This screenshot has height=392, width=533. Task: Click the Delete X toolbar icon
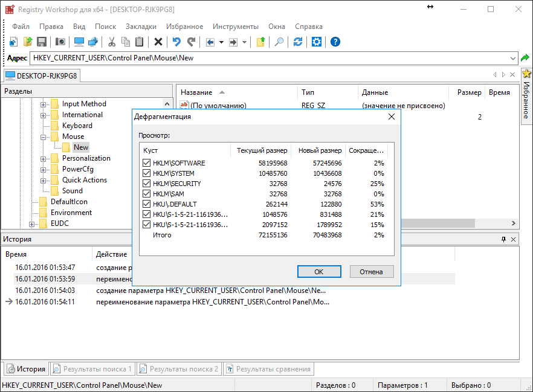pyautogui.click(x=158, y=42)
